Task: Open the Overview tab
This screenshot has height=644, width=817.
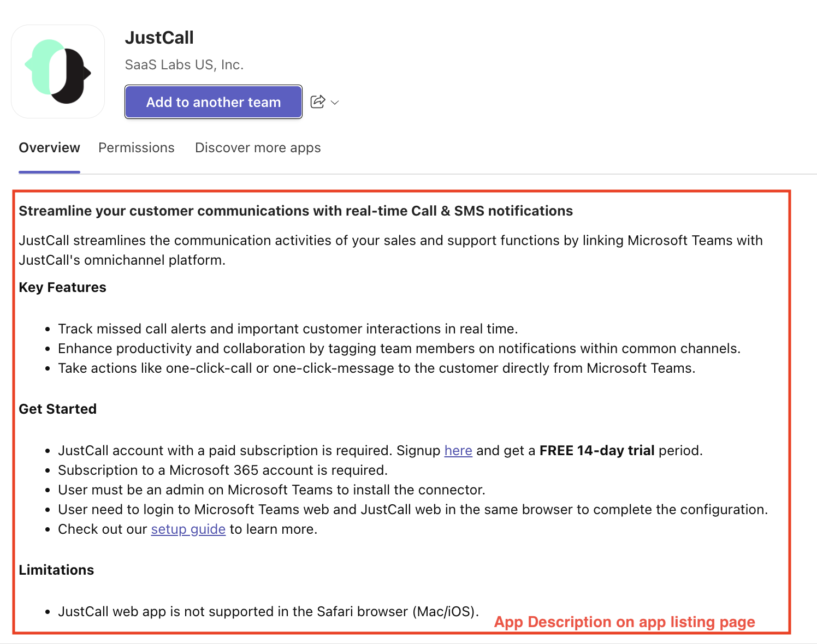Action: pos(49,148)
